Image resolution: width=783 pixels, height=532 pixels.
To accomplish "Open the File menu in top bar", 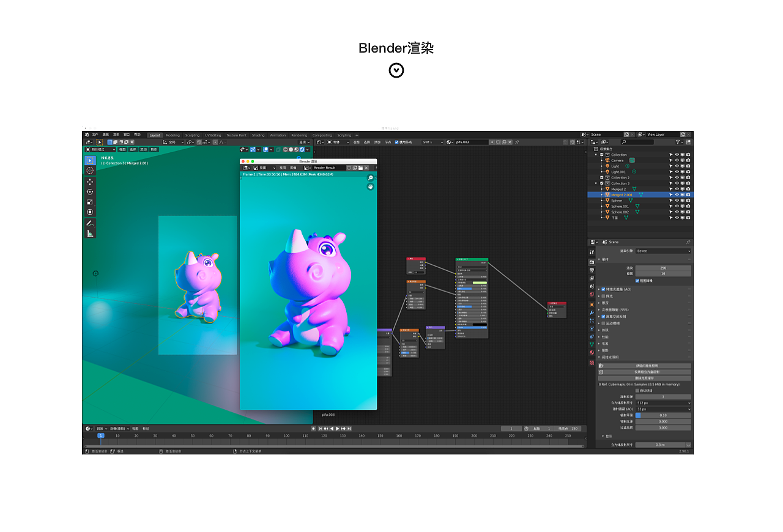I will (x=95, y=135).
